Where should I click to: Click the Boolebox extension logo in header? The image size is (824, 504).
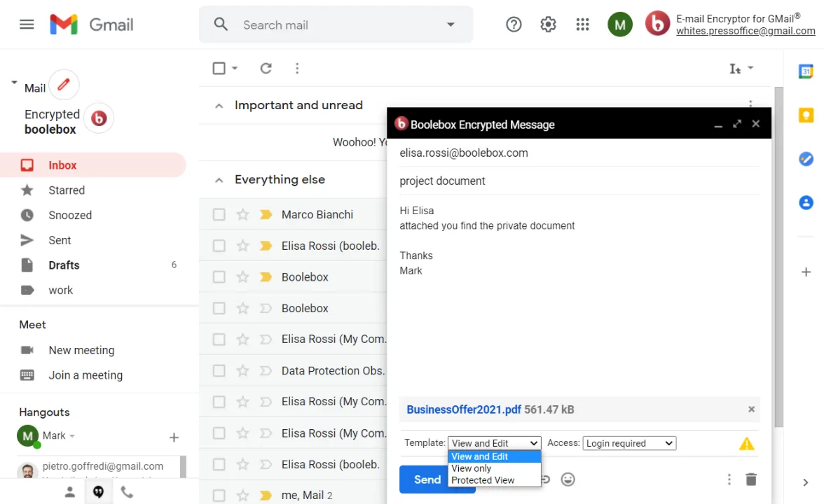pos(657,24)
